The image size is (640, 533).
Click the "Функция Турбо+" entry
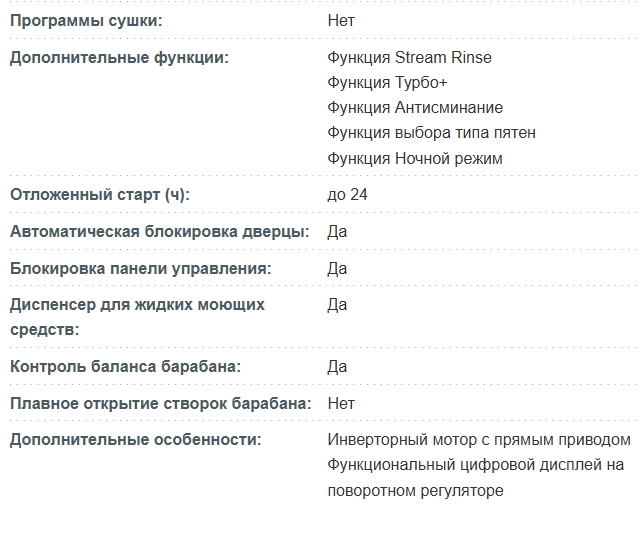coord(387,82)
